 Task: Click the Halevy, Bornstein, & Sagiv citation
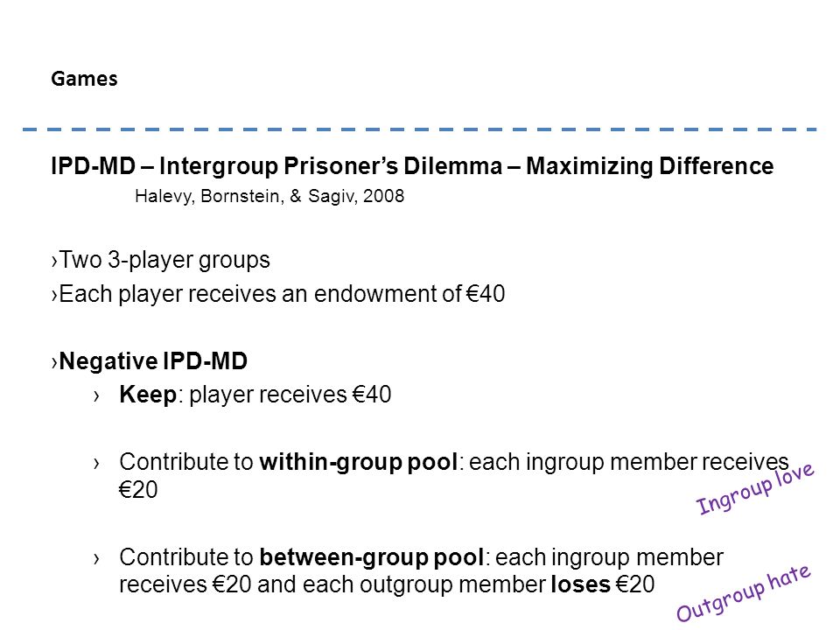[269, 196]
